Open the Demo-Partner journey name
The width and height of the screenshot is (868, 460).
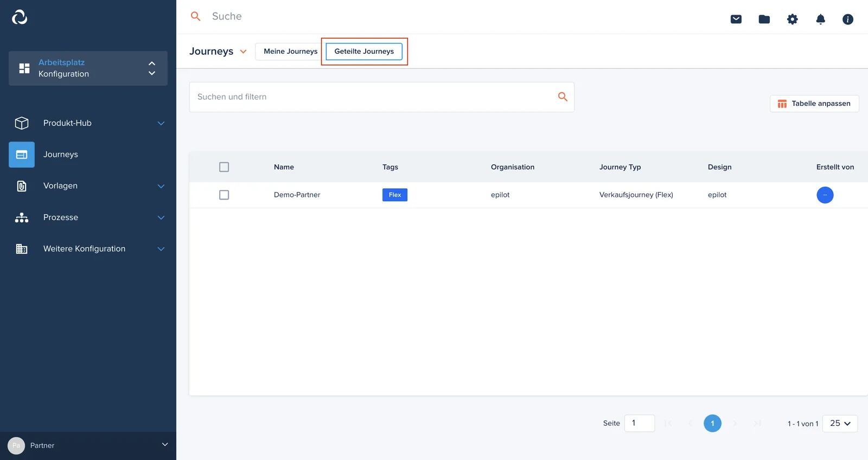click(297, 195)
